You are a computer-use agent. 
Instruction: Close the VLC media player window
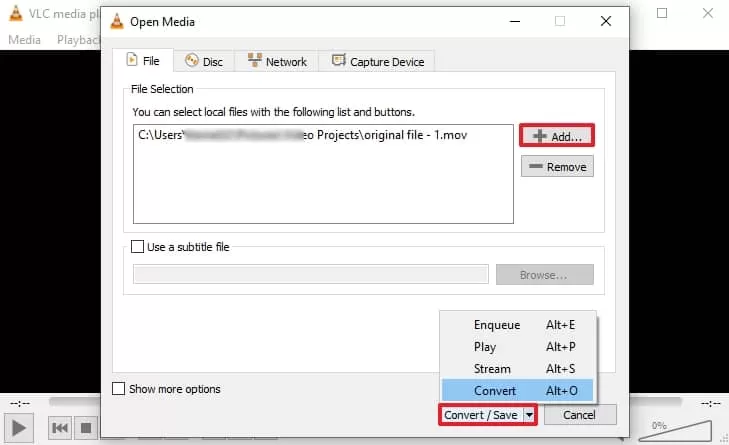[x=708, y=13]
